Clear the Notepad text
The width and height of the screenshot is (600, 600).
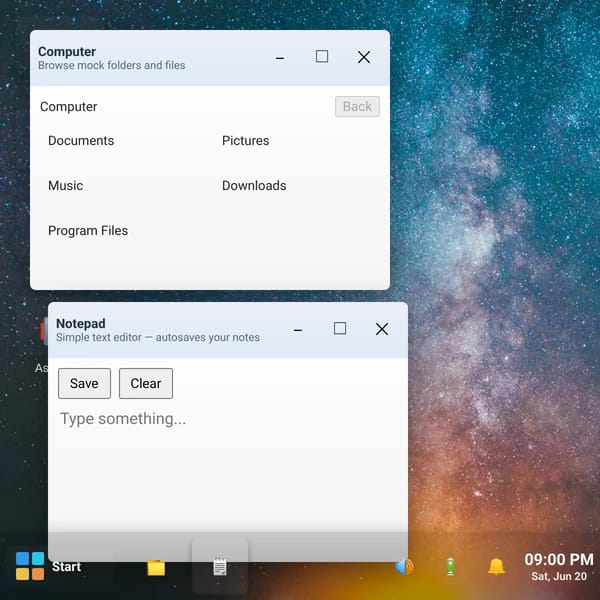click(146, 383)
